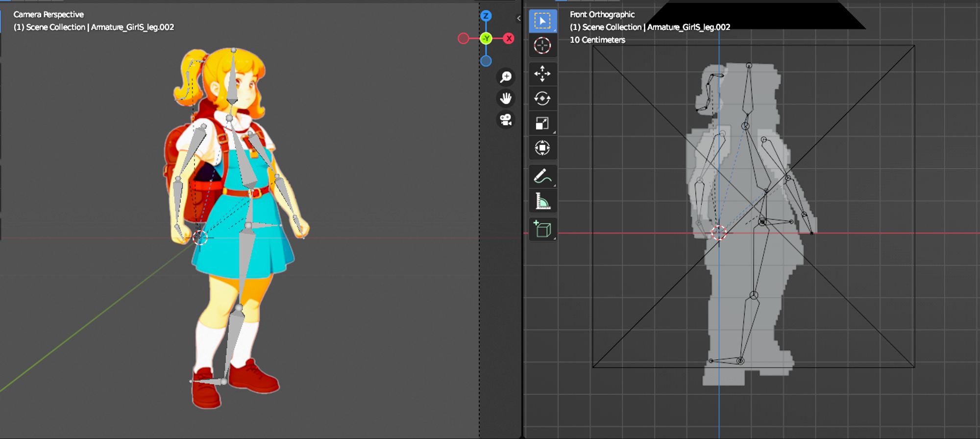
Task: Select the Select Box tool
Action: click(542, 21)
